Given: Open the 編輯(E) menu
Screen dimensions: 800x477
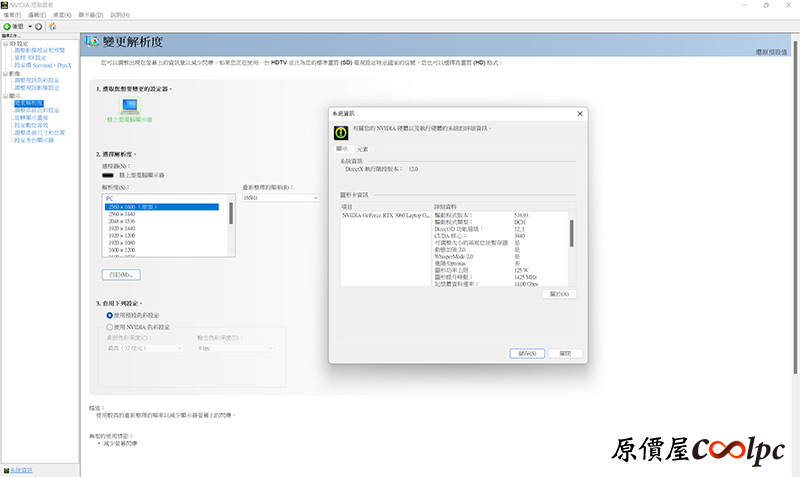Looking at the screenshot, I should [x=37, y=15].
